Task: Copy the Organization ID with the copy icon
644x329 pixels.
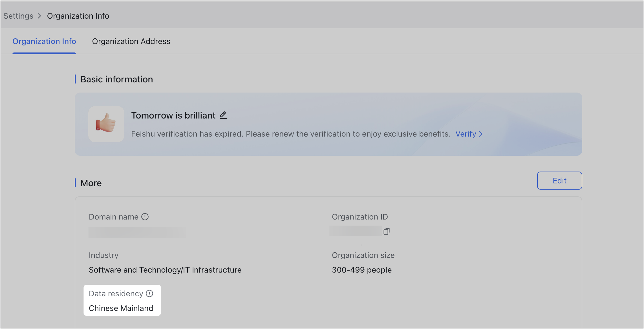Action: (x=386, y=231)
